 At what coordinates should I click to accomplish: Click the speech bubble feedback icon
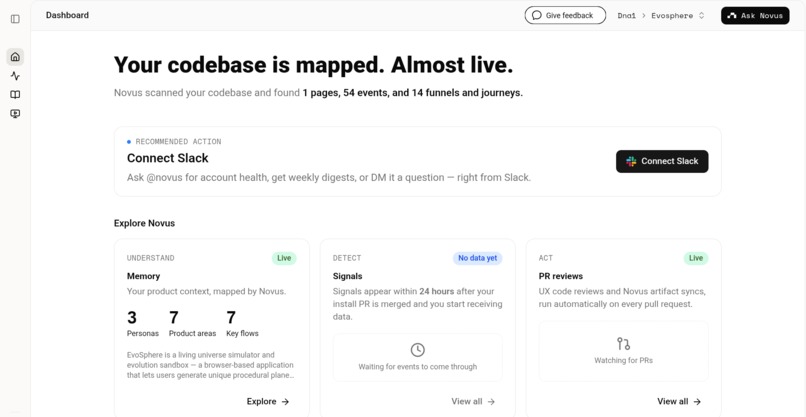537,15
